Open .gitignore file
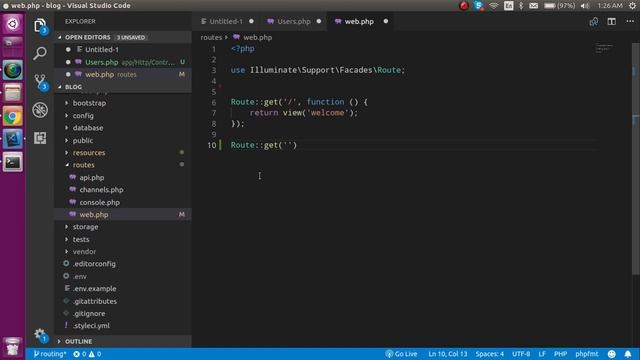The width and height of the screenshot is (640, 360). 123,313
